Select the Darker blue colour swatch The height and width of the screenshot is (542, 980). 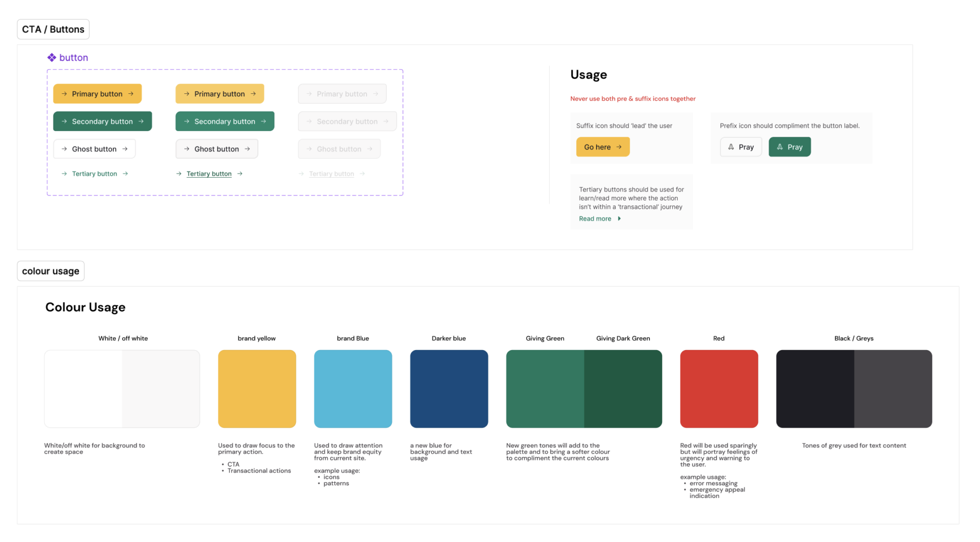[x=449, y=389]
